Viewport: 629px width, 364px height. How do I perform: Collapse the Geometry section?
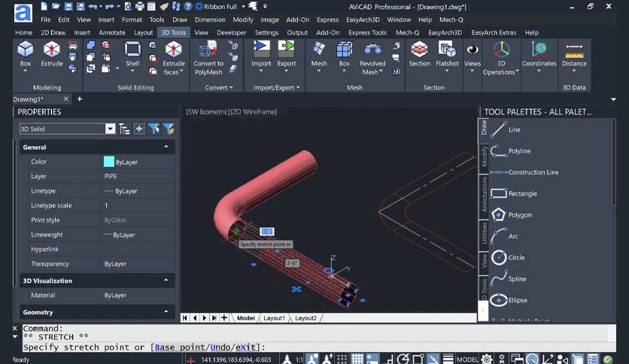tap(166, 311)
